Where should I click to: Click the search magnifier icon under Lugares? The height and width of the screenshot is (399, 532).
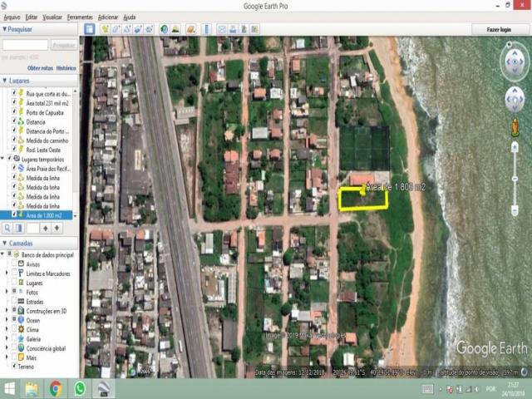pos(7,228)
